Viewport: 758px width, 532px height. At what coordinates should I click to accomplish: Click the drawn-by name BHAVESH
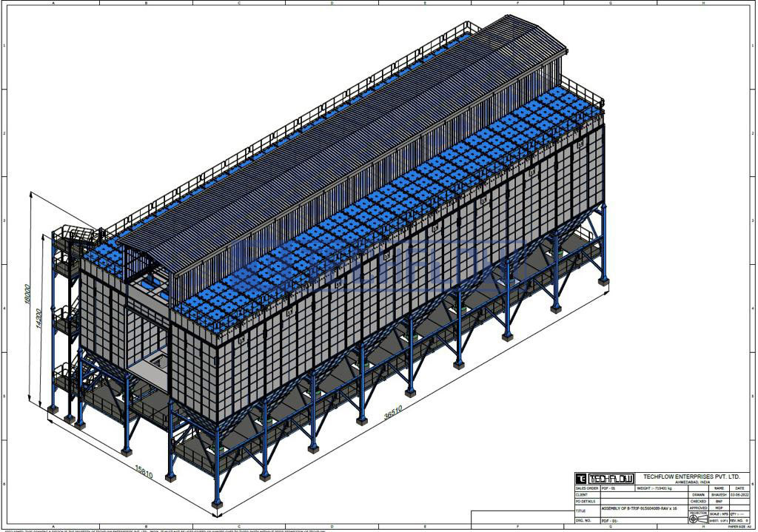[x=719, y=495]
